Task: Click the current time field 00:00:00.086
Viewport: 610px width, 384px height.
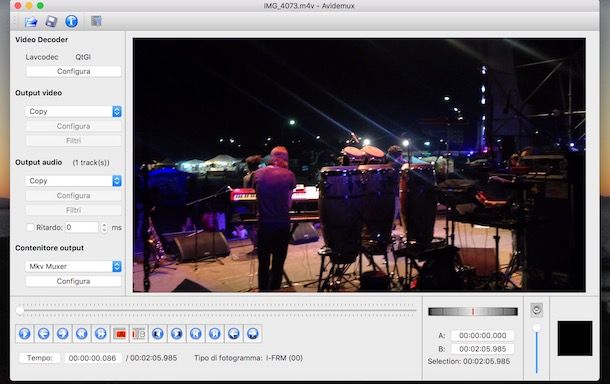Action: click(93, 358)
